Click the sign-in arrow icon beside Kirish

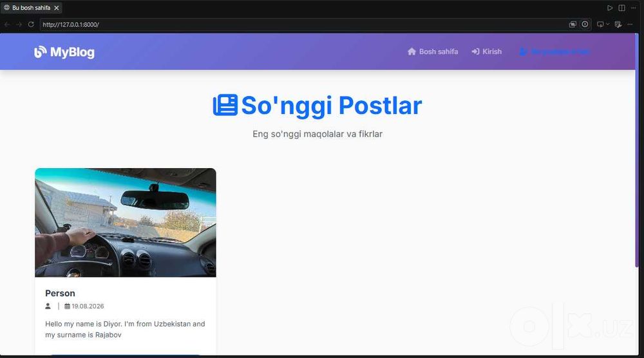(476, 52)
